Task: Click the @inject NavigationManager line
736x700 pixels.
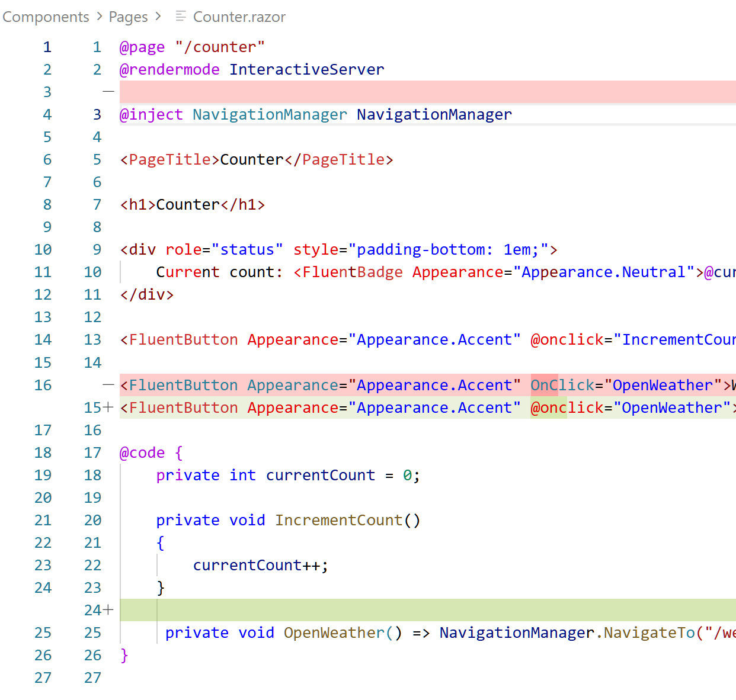Action: click(316, 114)
